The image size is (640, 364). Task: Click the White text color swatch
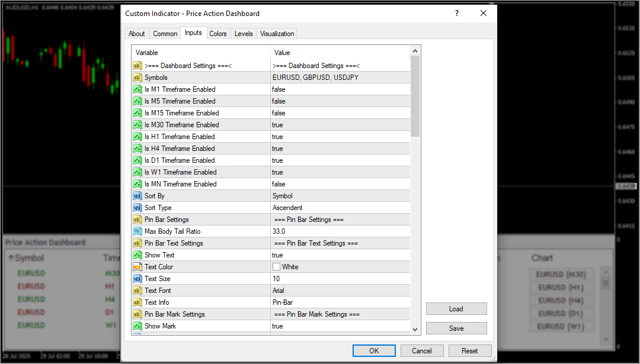tap(276, 267)
